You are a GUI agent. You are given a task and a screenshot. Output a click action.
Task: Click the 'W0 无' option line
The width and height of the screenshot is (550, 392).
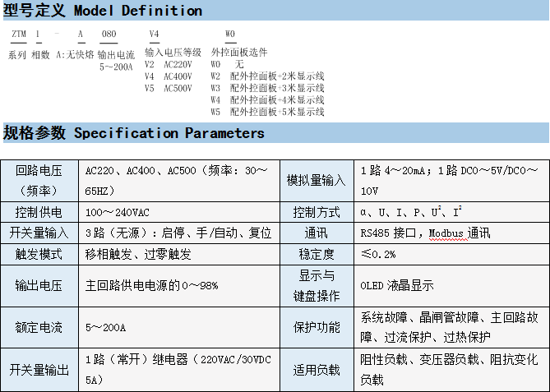coord(227,65)
